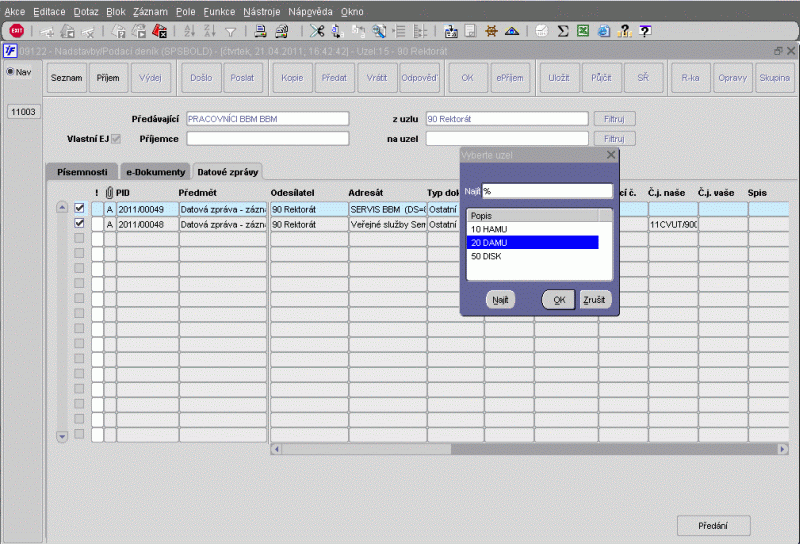This screenshot has height=544, width=800.
Task: Click Zrušit in the dialog
Action: (x=594, y=300)
